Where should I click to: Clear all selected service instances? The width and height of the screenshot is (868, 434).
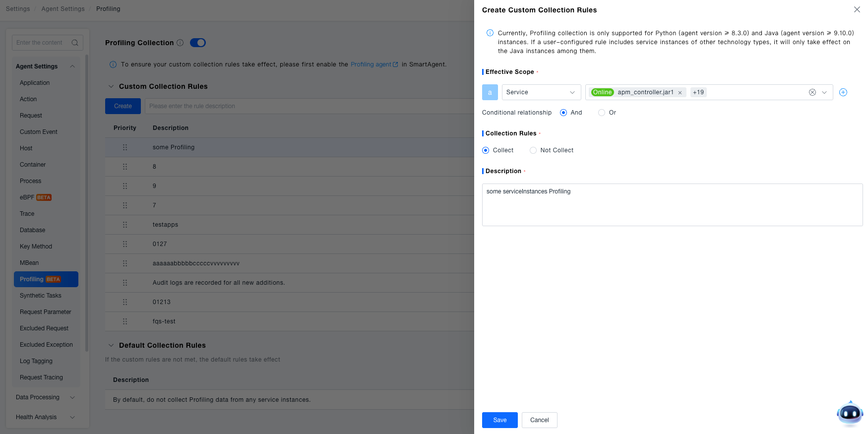click(x=812, y=92)
